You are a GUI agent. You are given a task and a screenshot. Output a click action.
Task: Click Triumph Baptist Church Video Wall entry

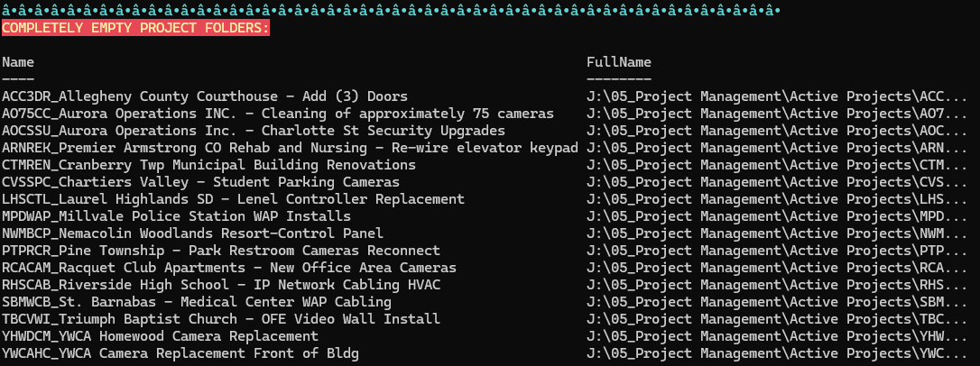(x=221, y=319)
